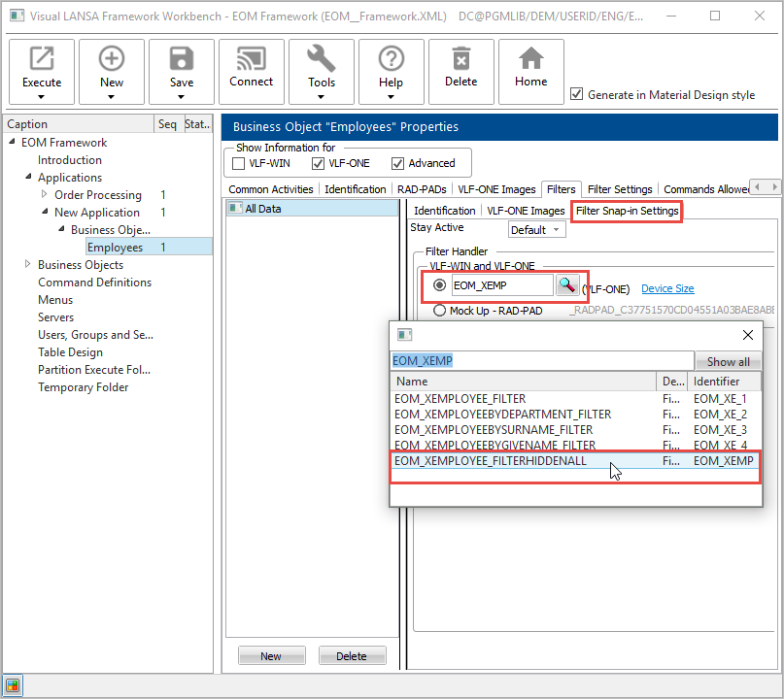The image size is (784, 699).
Task: Uncheck the VLF-ONE checkbox
Action: click(x=318, y=163)
